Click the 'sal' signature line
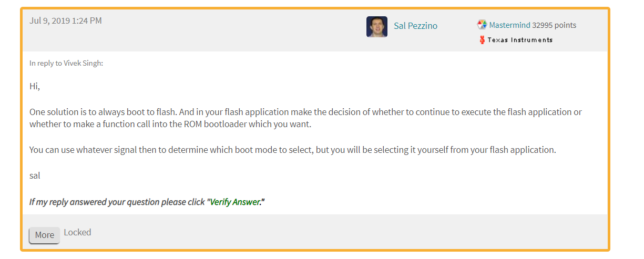 pyautogui.click(x=35, y=175)
